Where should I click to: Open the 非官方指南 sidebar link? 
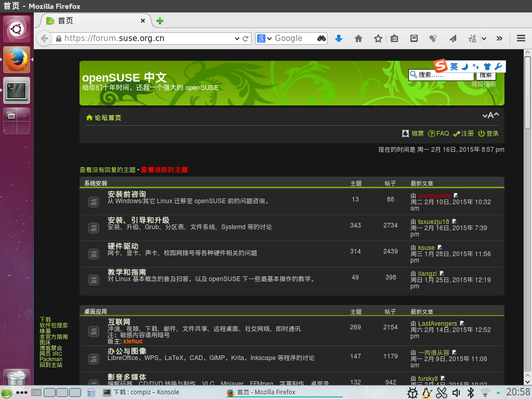[x=54, y=337]
